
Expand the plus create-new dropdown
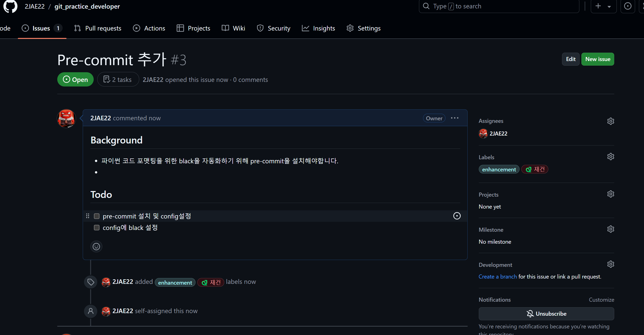[x=603, y=6]
